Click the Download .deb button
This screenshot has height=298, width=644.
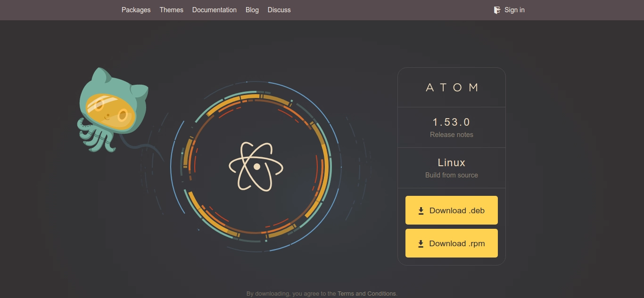click(x=452, y=210)
